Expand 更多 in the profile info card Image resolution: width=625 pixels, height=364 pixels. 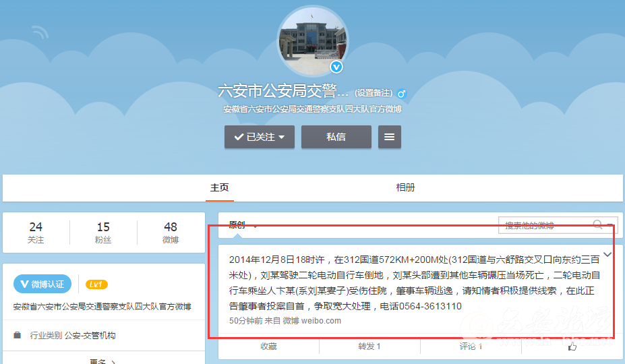(x=102, y=361)
